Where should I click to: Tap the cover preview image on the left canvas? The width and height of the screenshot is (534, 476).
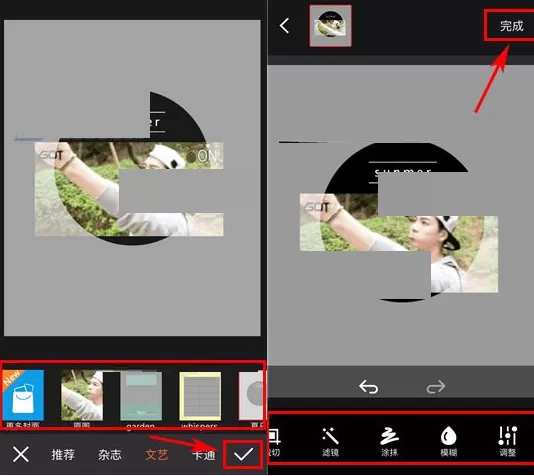[x=129, y=168]
